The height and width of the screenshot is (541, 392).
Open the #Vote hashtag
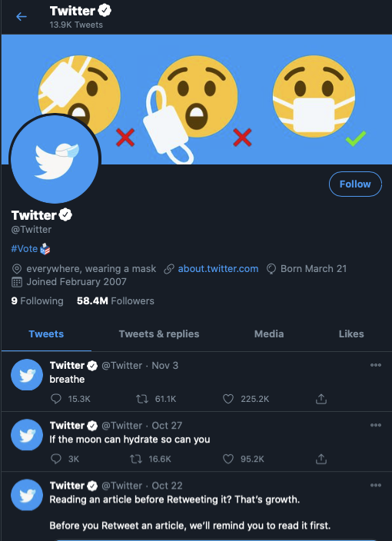coord(25,248)
